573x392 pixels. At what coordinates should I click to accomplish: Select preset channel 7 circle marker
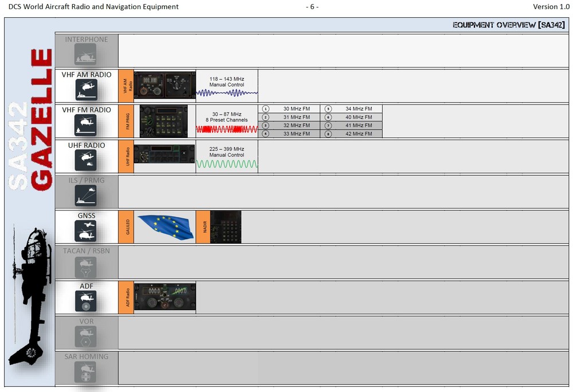328,126
